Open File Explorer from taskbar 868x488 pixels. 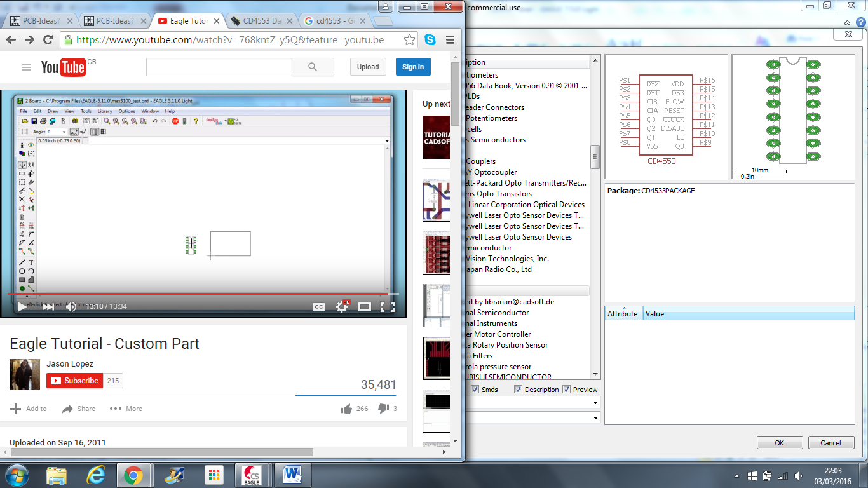tap(56, 475)
